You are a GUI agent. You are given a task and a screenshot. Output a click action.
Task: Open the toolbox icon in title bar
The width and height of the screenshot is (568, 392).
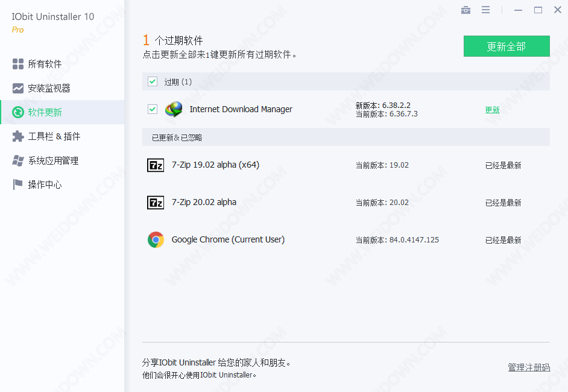coord(465,10)
